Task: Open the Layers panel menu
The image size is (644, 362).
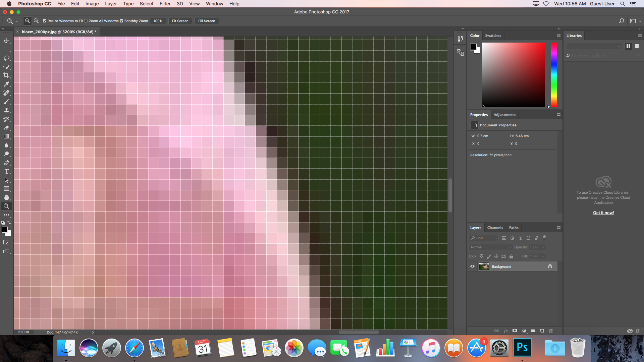Action: click(559, 228)
